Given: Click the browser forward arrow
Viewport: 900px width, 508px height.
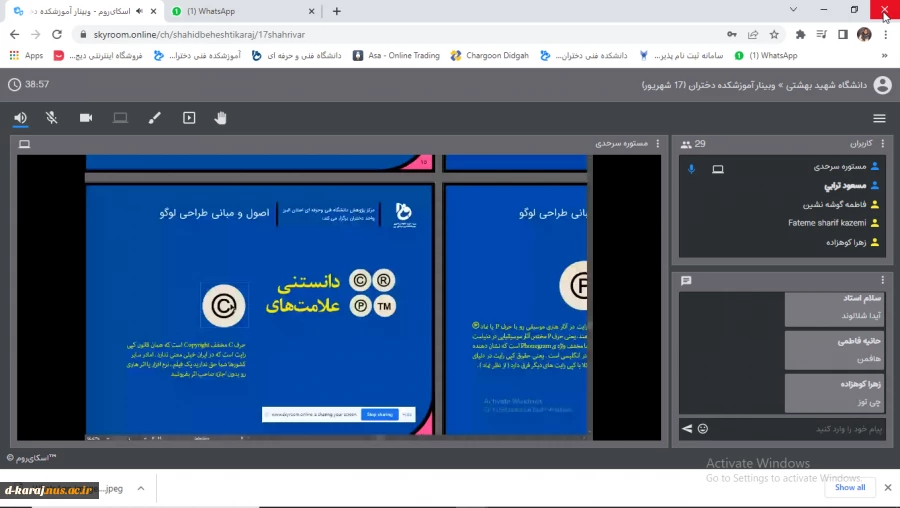Looking at the screenshot, I should [36, 34].
